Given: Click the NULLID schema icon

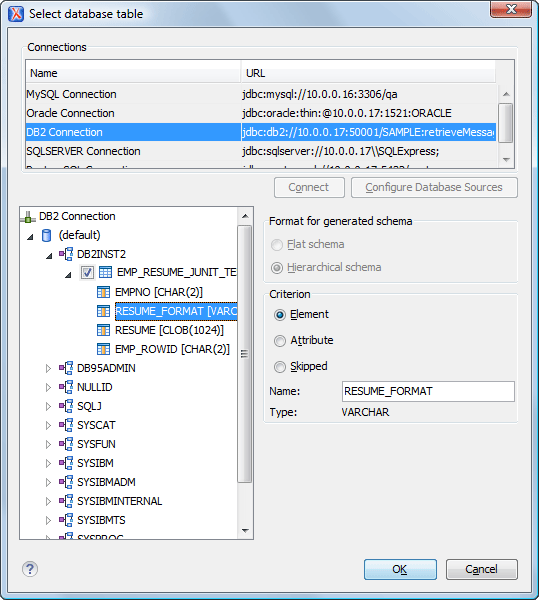Looking at the screenshot, I should tap(66, 387).
